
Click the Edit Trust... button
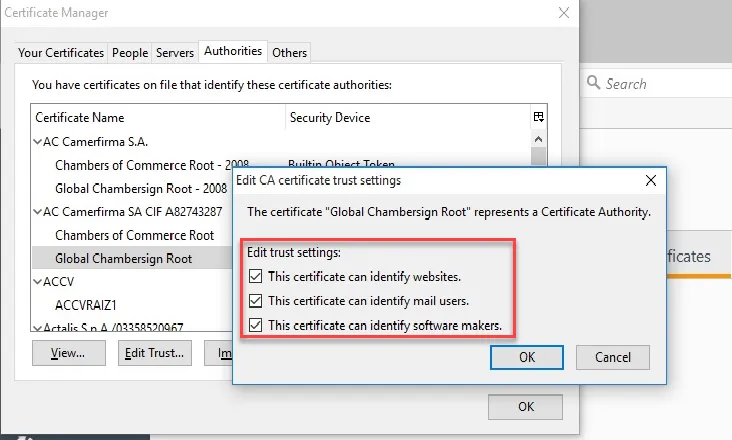tap(154, 353)
